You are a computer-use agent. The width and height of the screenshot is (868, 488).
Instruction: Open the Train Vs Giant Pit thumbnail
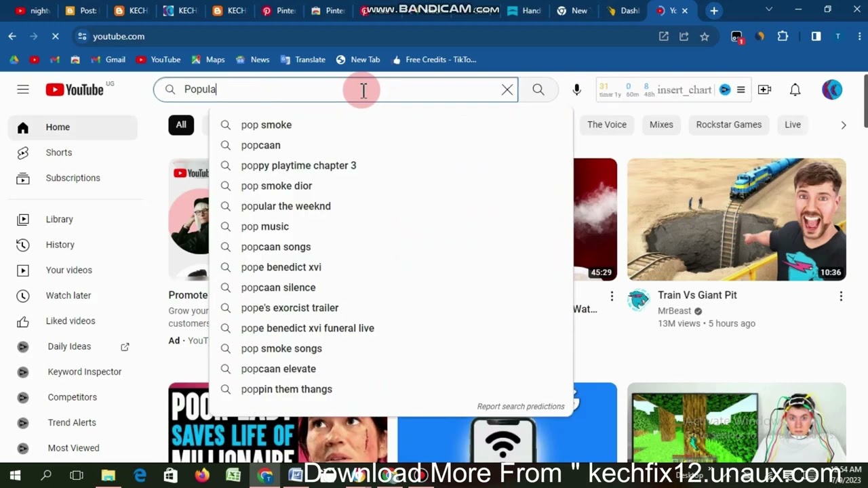736,220
